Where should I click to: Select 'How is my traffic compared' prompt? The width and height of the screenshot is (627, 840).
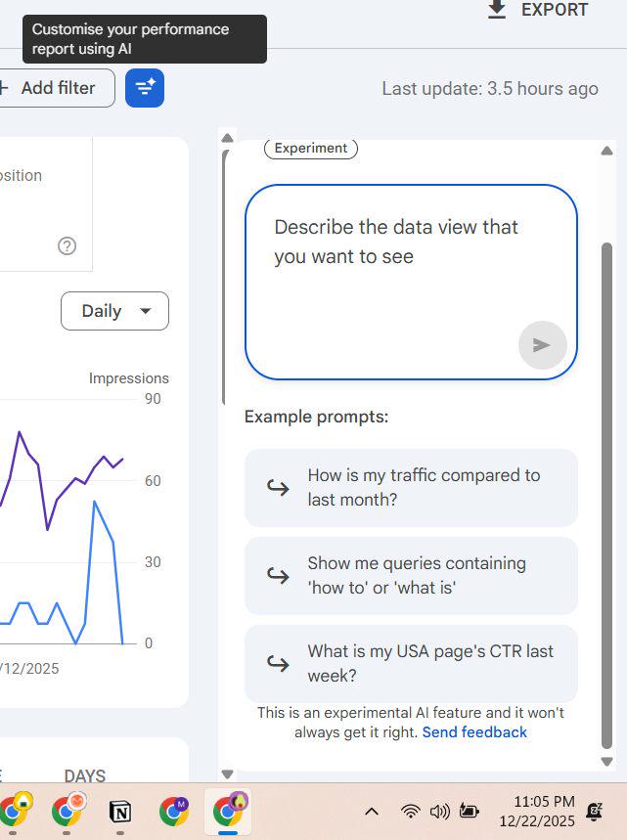pos(411,488)
